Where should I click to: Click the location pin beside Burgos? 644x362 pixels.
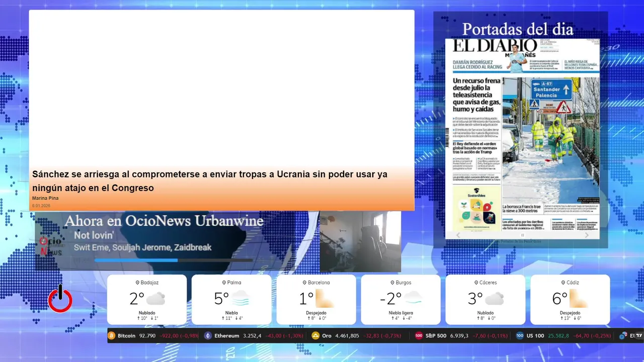click(x=392, y=283)
